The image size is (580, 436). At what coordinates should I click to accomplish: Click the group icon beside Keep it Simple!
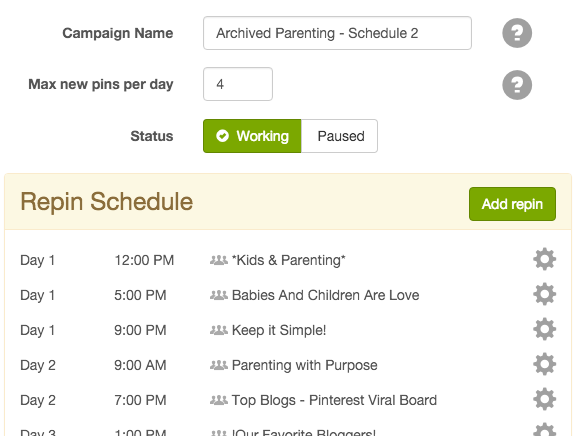point(219,330)
